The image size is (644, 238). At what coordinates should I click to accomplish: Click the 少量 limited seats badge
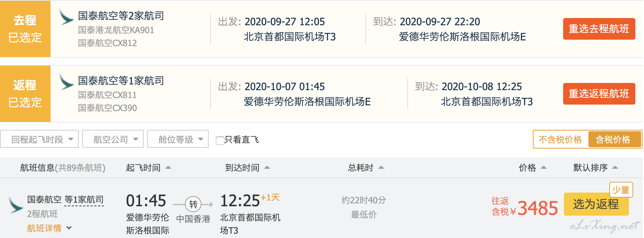621,190
